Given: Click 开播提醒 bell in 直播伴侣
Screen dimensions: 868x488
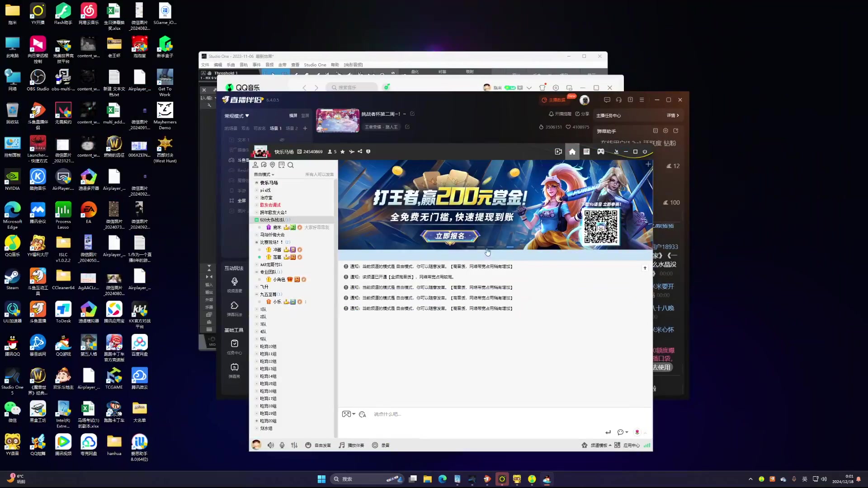Looking at the screenshot, I should click(560, 114).
